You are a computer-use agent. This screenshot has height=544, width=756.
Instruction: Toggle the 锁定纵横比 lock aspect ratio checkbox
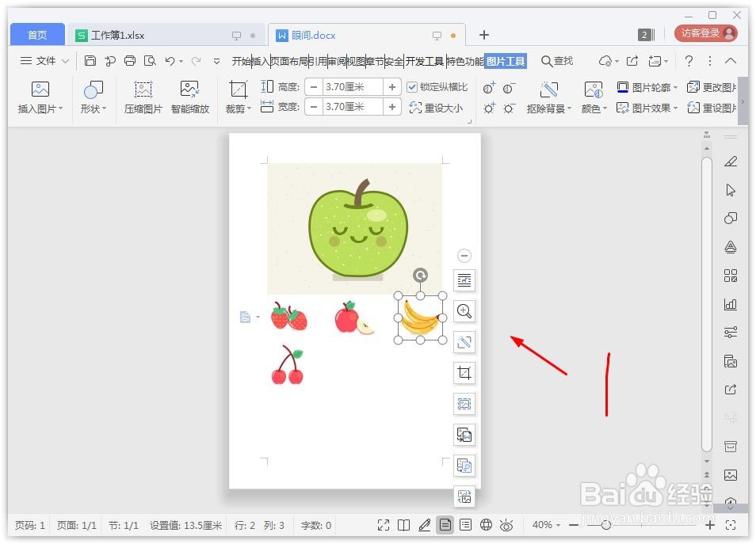pyautogui.click(x=413, y=87)
